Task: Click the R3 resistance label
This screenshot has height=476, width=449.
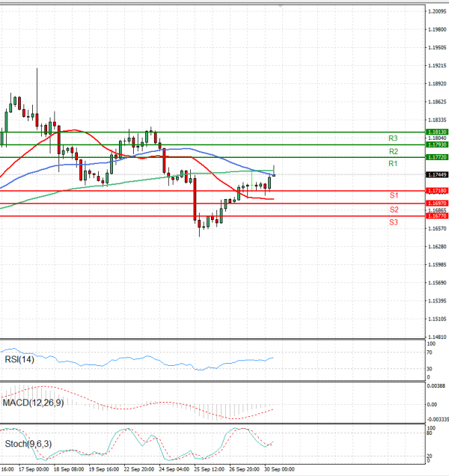Action: point(393,138)
